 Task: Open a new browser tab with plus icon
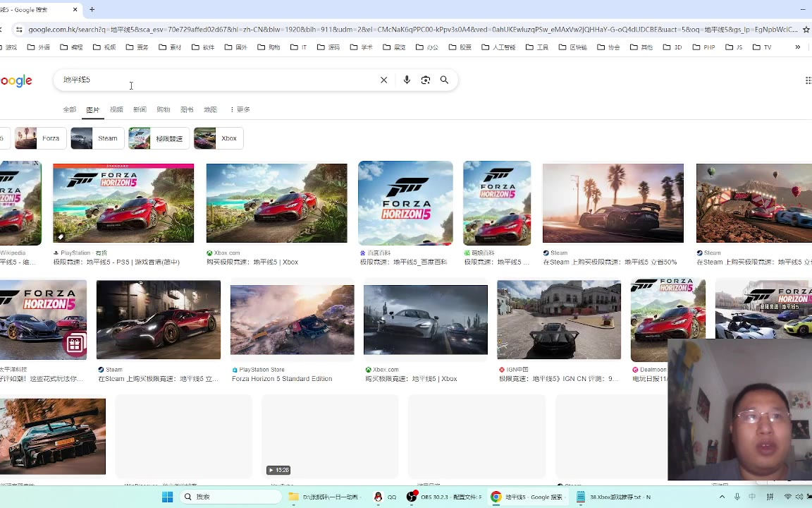click(92, 9)
